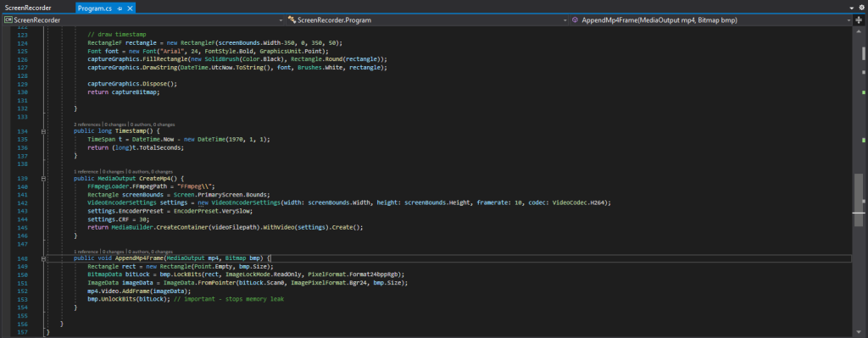
Task: Click the Timestamp method name on line 134
Action: 130,131
